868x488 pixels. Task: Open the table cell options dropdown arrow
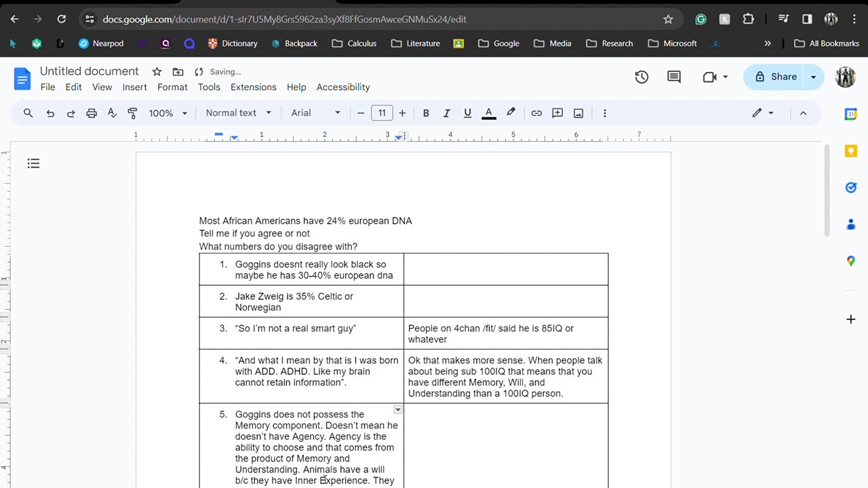tap(398, 410)
